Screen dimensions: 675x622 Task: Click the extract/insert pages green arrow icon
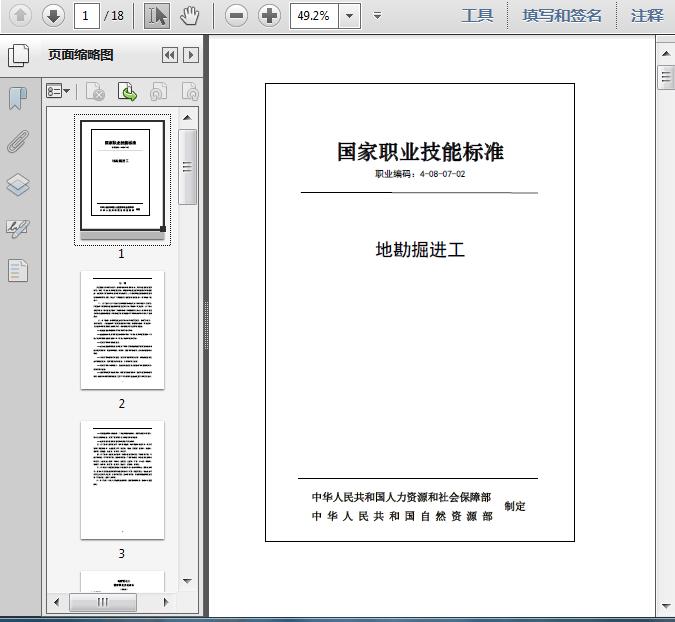(x=127, y=91)
